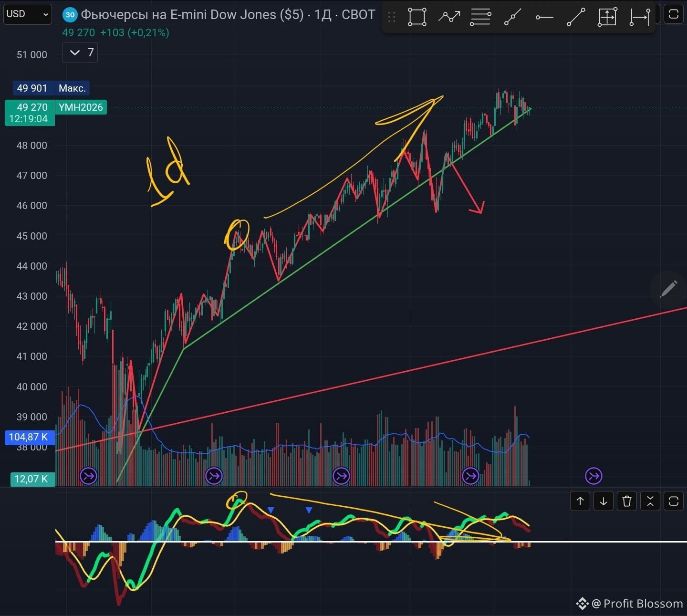Select the stacked horizontal lines drawing tool
Image resolution: width=687 pixels, height=616 pixels.
point(480,17)
